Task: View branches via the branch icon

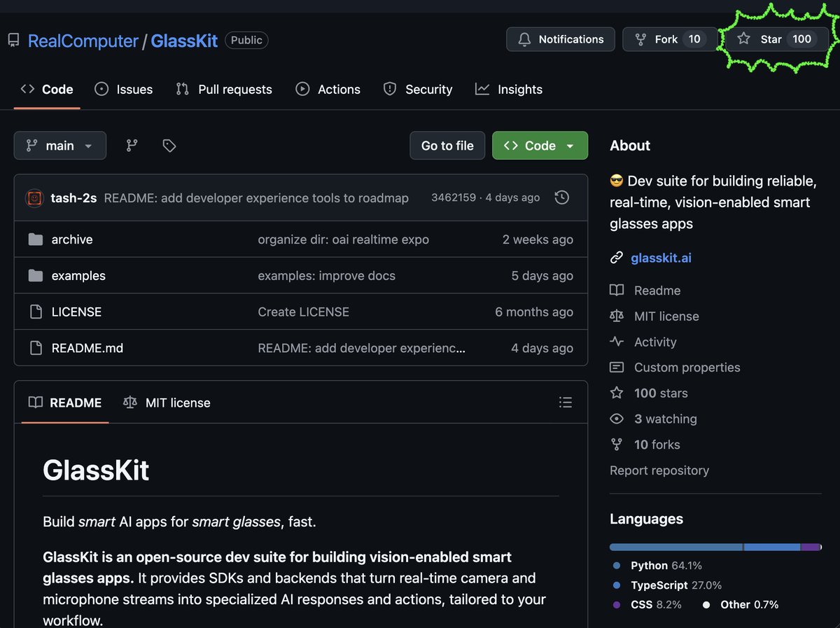Action: (x=132, y=146)
